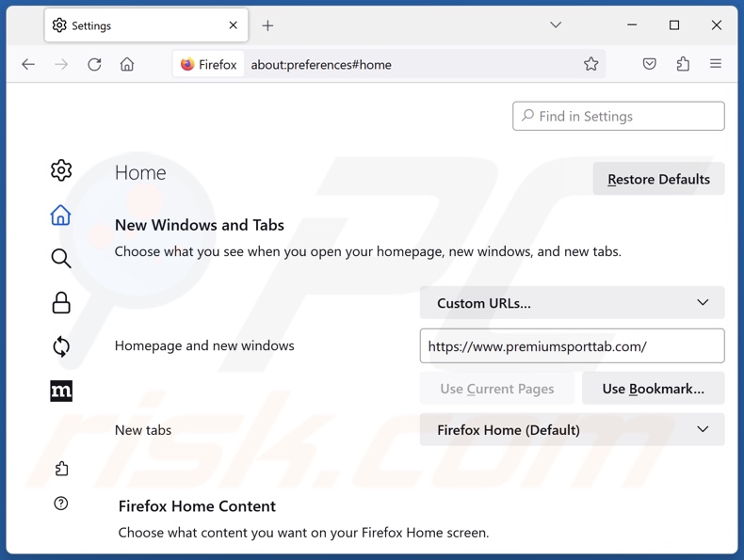Focus the Find in Settings search box

pyautogui.click(x=618, y=116)
